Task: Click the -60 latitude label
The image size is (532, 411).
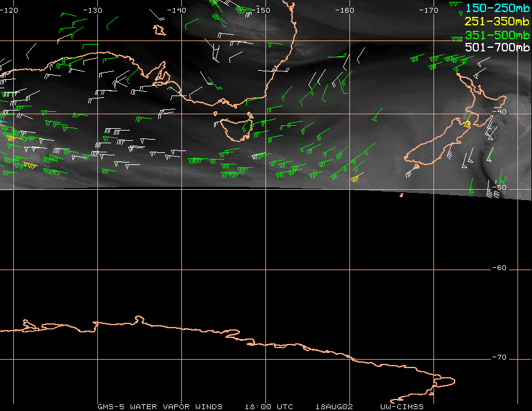Action: (499, 268)
